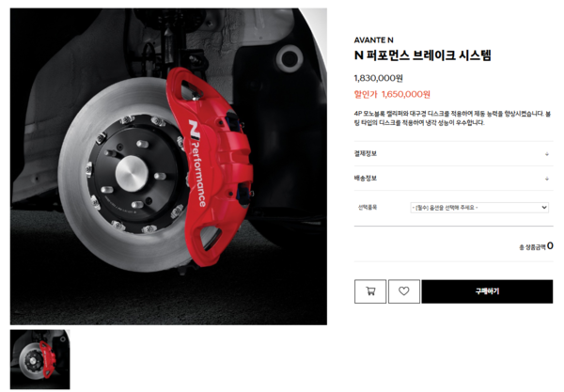Click the 구매하기 buy button

click(487, 291)
